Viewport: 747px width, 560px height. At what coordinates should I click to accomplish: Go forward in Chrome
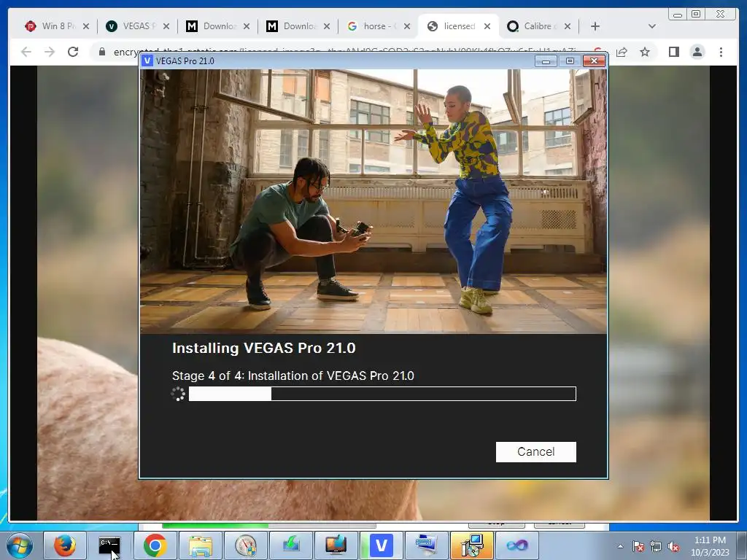coord(50,52)
